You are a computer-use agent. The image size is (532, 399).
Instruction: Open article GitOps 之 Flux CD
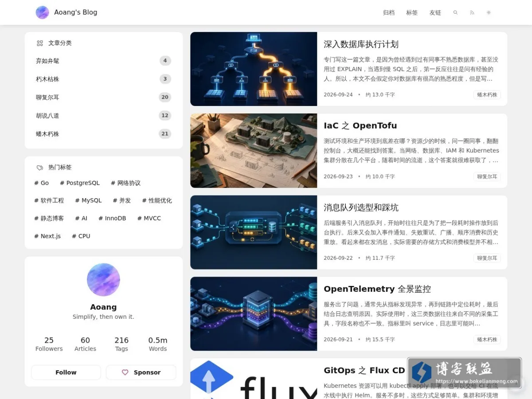pyautogui.click(x=364, y=370)
